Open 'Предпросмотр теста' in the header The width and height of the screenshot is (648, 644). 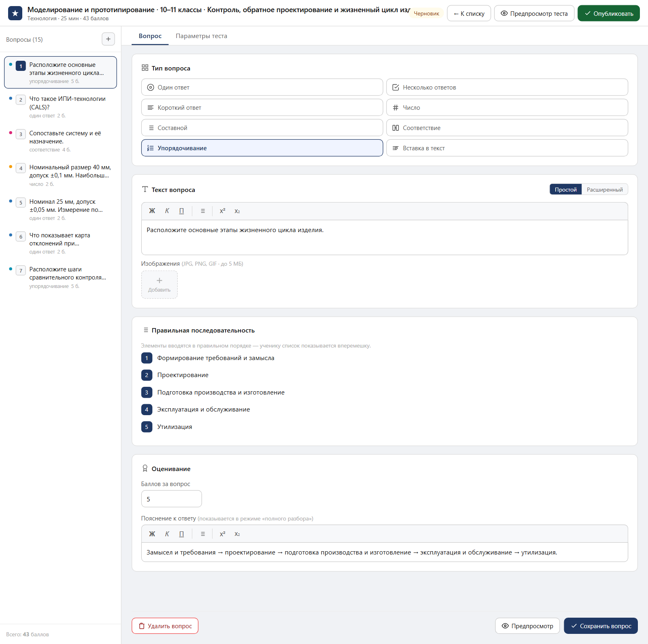(x=534, y=13)
